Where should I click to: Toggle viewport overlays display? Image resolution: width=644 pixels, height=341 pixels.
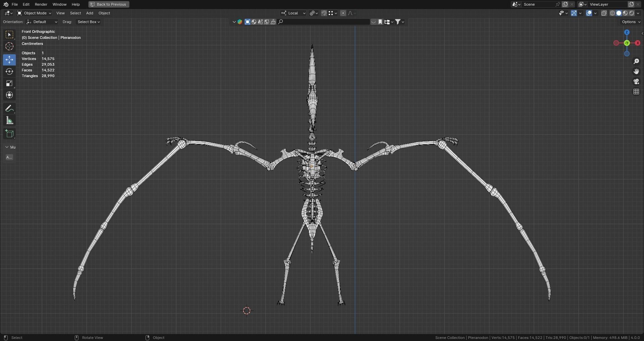[589, 13]
